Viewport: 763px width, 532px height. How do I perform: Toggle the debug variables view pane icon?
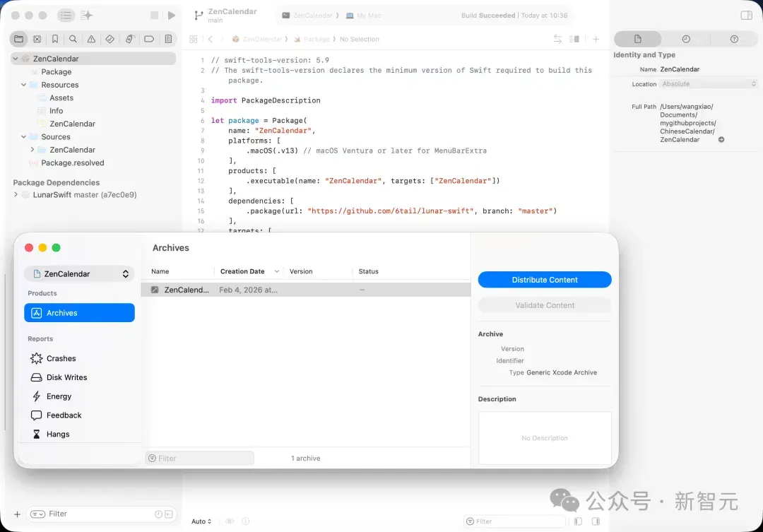pos(578,521)
